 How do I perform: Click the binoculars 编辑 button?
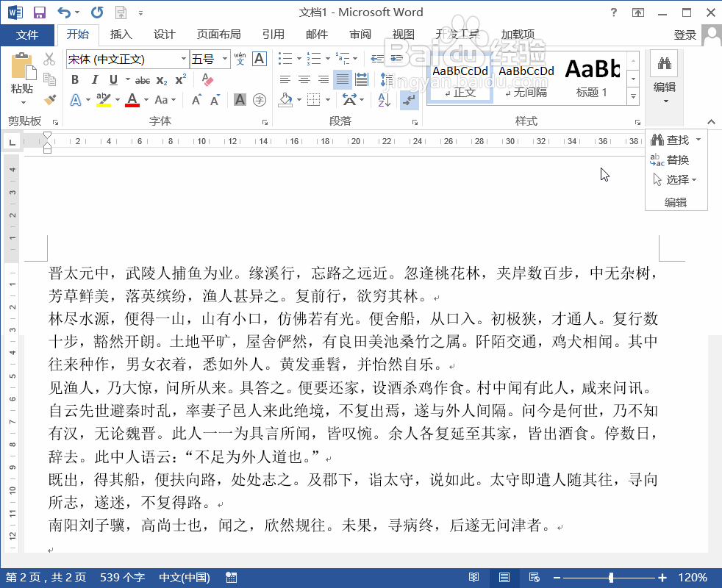point(665,77)
